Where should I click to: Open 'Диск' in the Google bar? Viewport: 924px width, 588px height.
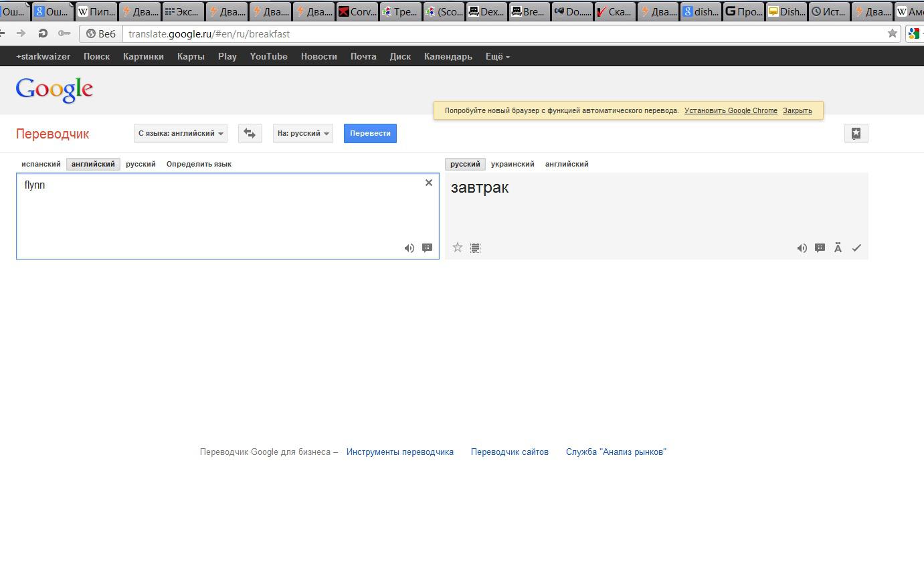(x=400, y=56)
